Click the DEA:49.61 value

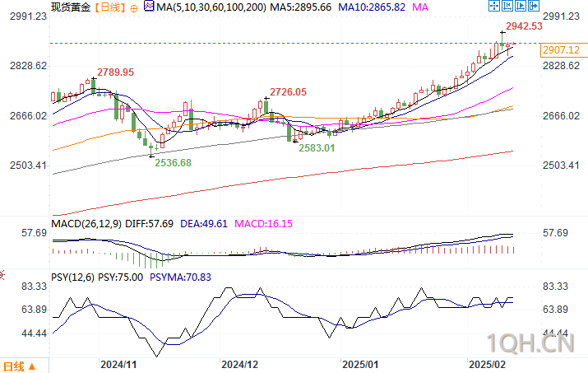[204, 224]
